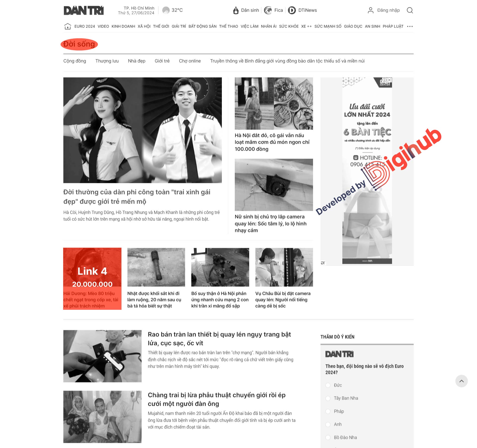This screenshot has height=448, width=477.
Task: Click Cộng đồng tab item
Action: coord(75,61)
